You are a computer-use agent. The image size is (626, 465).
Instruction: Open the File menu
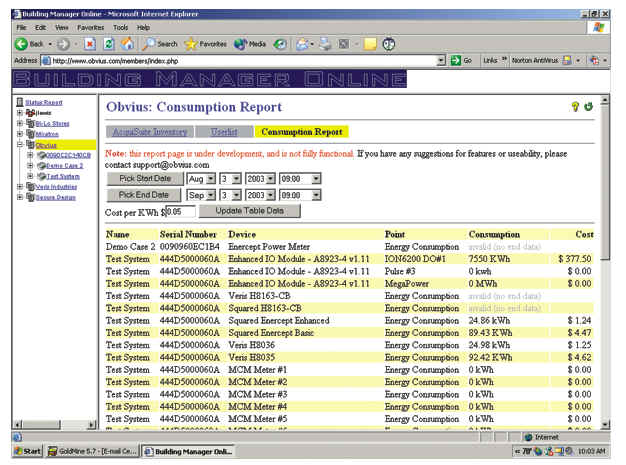pyautogui.click(x=21, y=28)
